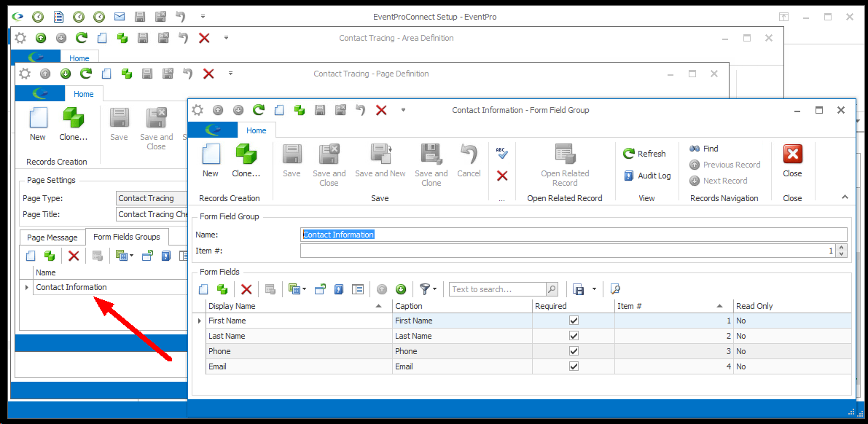
Task: Click the ABC spell check icon
Action: coord(502,153)
